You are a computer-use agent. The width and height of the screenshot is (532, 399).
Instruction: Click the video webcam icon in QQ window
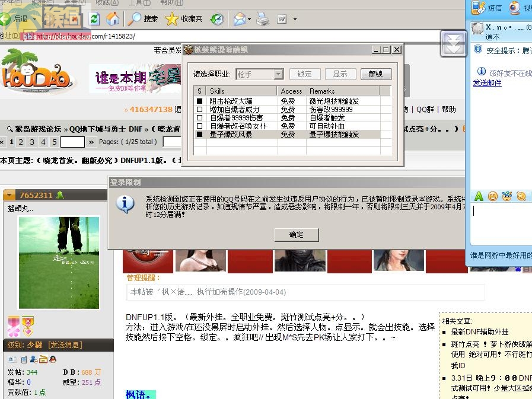tap(515, 8)
